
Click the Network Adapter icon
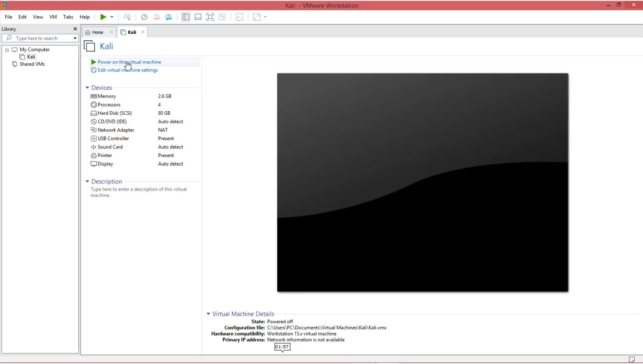click(x=93, y=130)
